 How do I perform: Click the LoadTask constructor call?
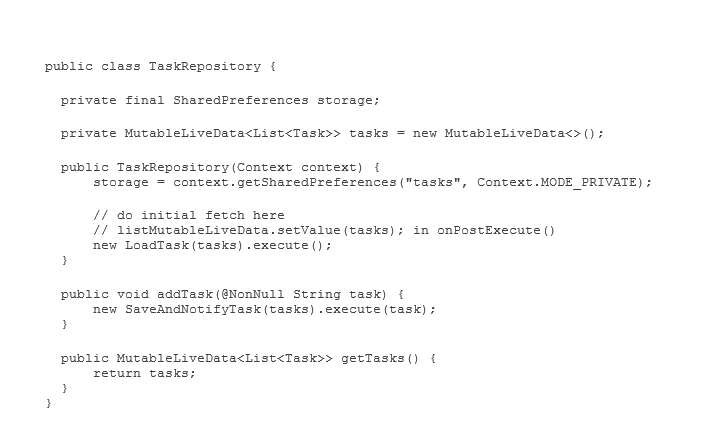(184, 245)
